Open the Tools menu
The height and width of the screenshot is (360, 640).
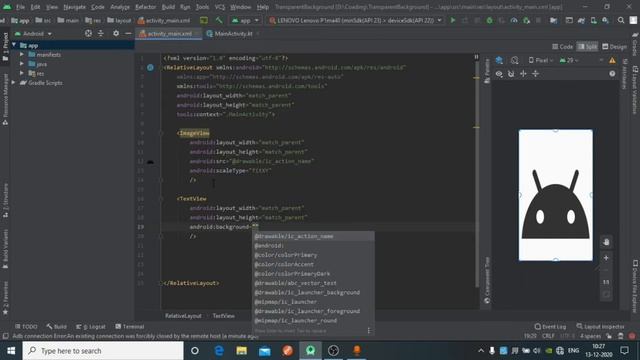pyautogui.click(x=202, y=7)
